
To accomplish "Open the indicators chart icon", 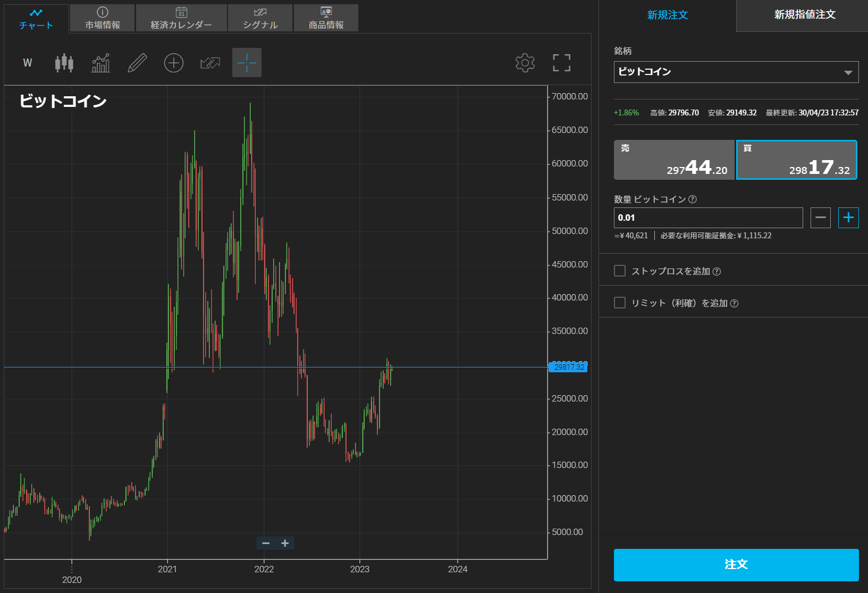I will [x=100, y=63].
